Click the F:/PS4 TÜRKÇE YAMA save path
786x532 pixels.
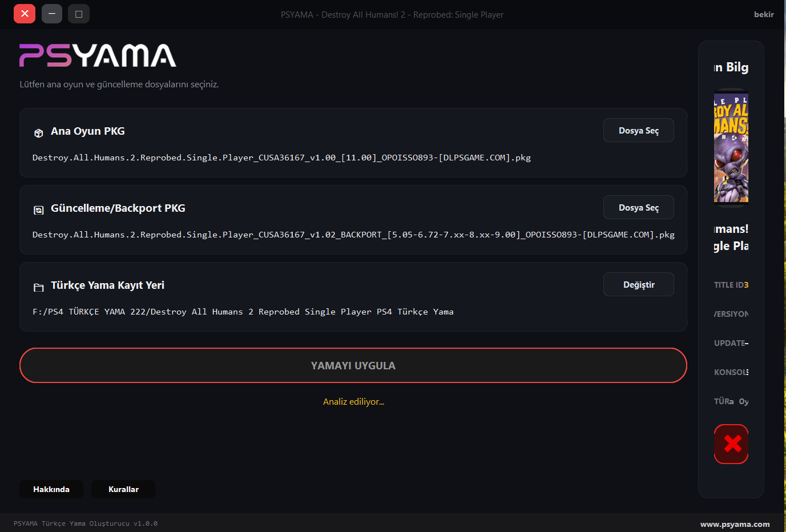tap(243, 312)
